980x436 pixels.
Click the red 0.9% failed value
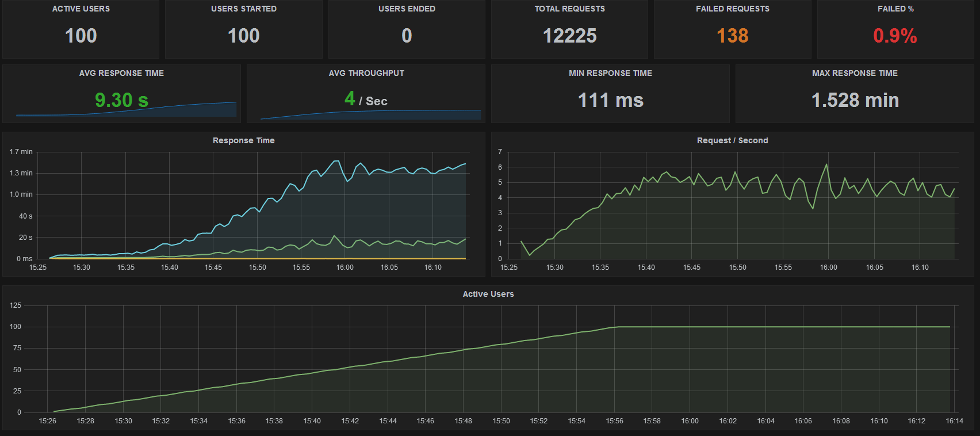click(895, 36)
